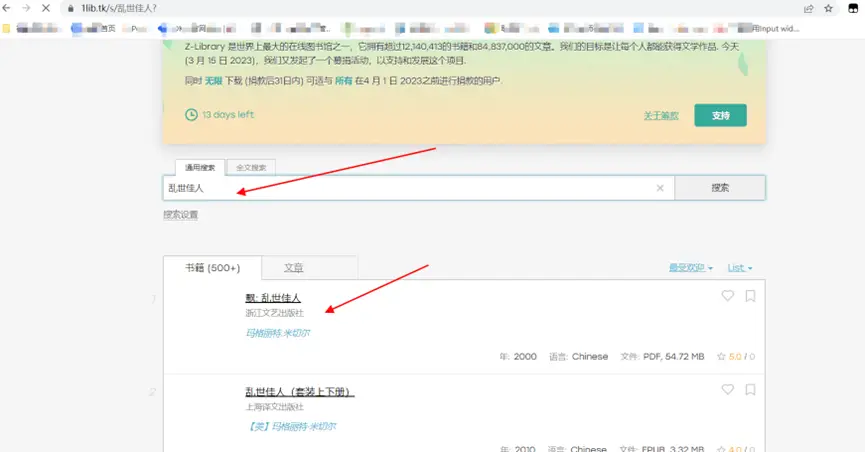Select the 通用搜索 tab
Viewport: 865px width, 452px height.
click(x=200, y=168)
